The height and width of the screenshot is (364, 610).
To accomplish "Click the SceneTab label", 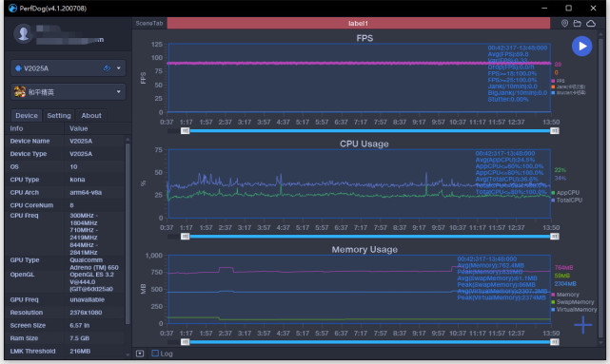I will click(x=149, y=24).
